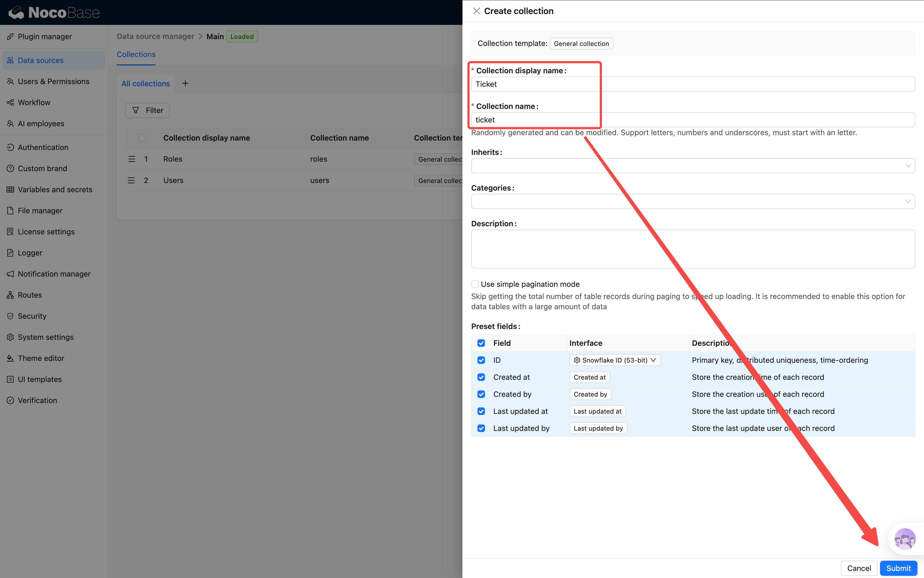Open Users & Permissions menu item
Viewport: 924px width, 578px height.
[x=53, y=81]
